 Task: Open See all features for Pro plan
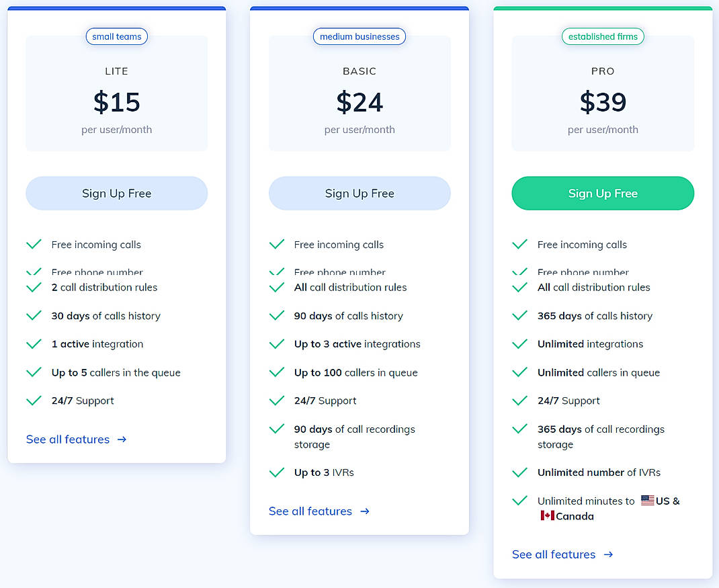tap(554, 554)
